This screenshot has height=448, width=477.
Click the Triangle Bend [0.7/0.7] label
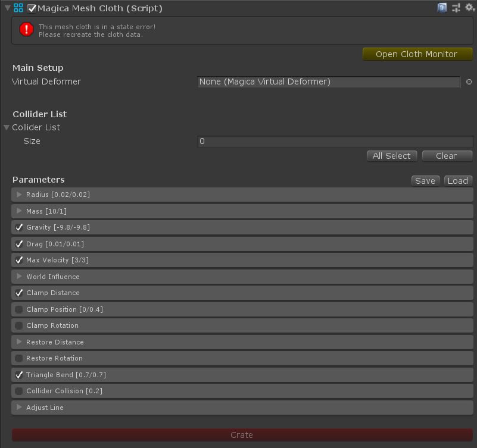66,375
